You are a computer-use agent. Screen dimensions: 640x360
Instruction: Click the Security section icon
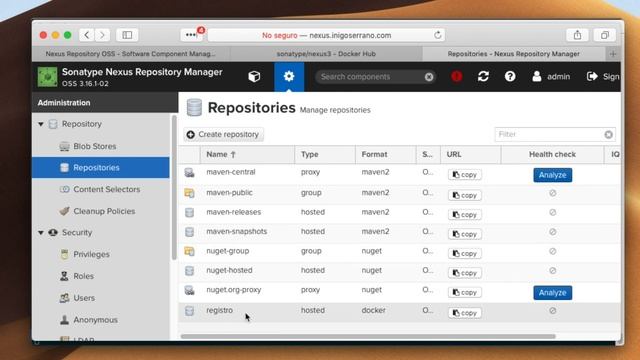click(53, 233)
